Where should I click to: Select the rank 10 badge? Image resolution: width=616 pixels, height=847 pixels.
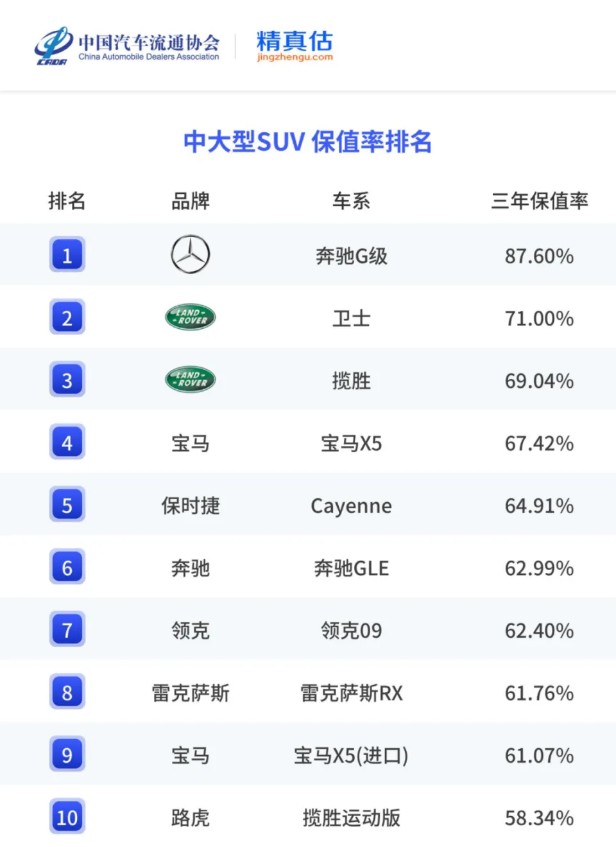point(67,817)
